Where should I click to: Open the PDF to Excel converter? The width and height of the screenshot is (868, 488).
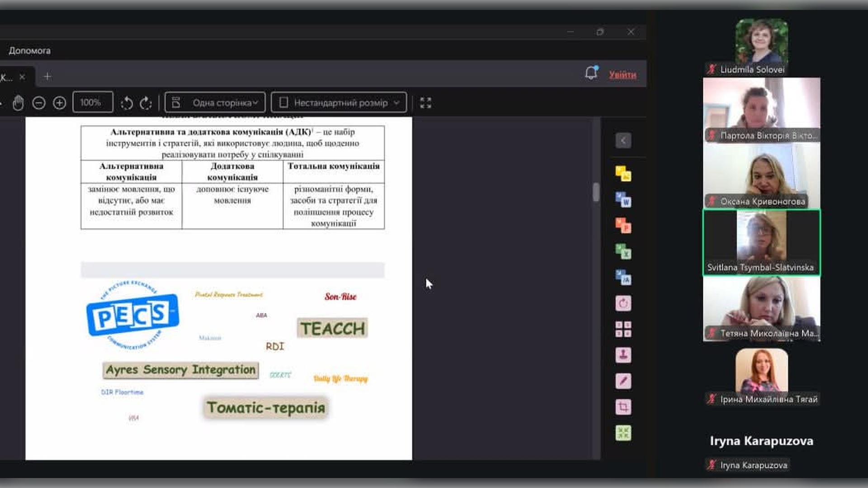(x=623, y=252)
